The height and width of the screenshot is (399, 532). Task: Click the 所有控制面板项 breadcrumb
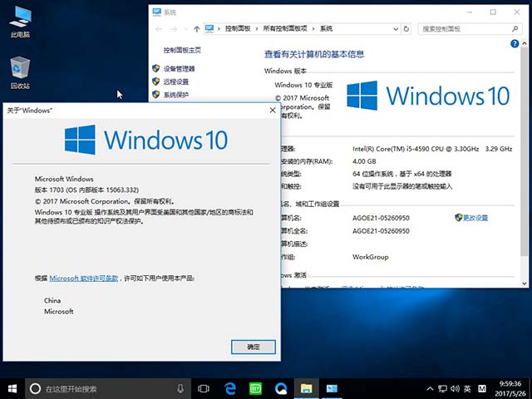[285, 29]
